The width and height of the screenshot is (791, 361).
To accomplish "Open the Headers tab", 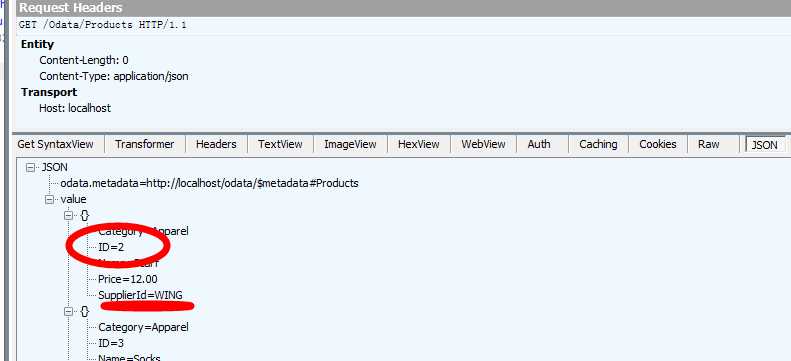I will (x=216, y=144).
